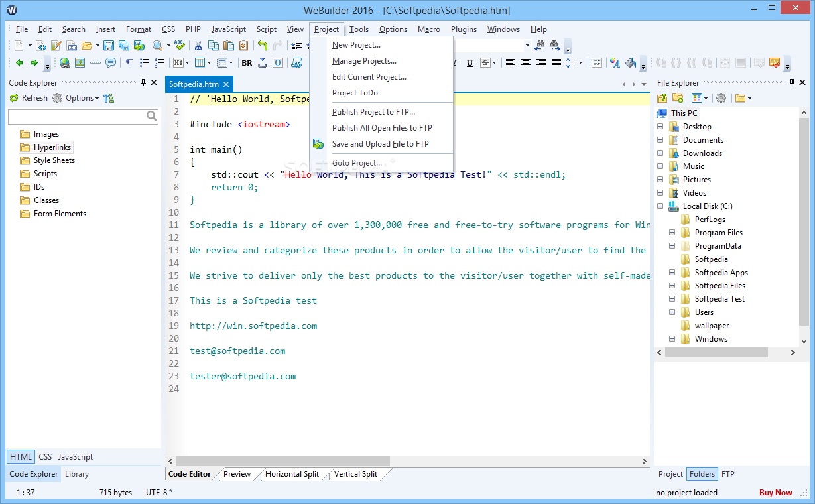Close the Softpedia.htm tab
Image resolution: width=815 pixels, height=504 pixels.
pyautogui.click(x=226, y=84)
